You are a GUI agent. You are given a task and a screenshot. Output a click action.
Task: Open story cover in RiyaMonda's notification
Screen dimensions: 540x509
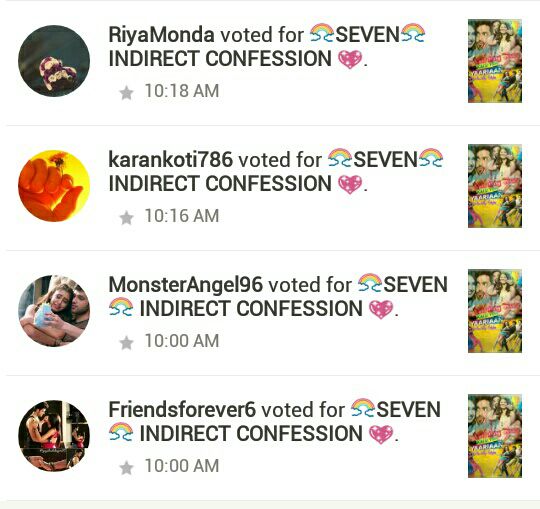[495, 61]
